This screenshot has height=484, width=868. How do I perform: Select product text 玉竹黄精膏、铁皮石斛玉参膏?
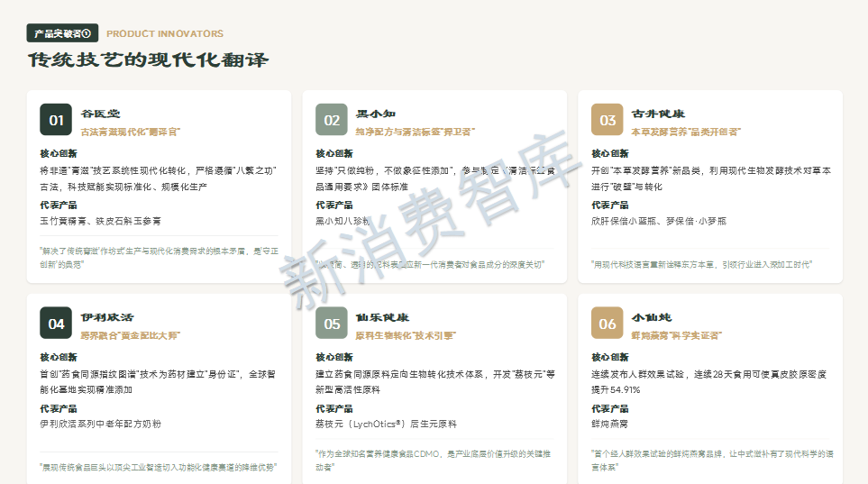100,221
